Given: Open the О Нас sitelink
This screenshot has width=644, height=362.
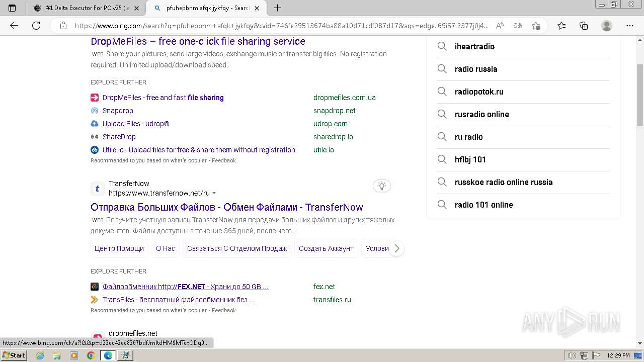Looking at the screenshot, I should point(166,248).
